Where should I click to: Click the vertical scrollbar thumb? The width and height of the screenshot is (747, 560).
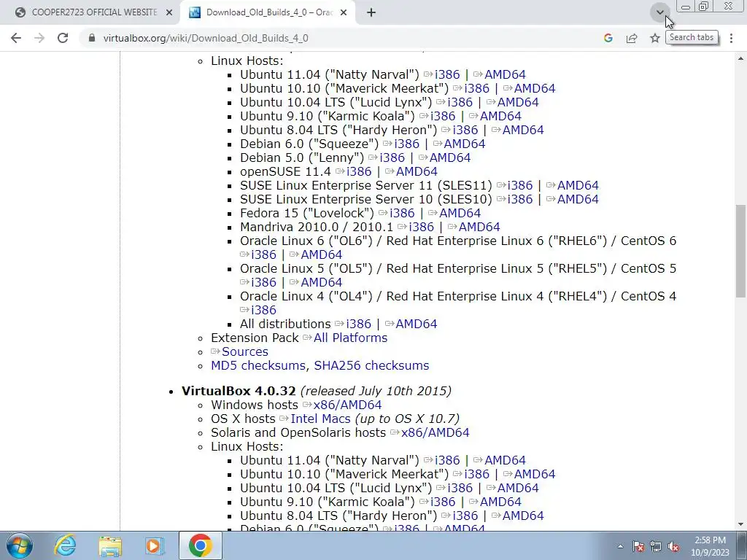[x=740, y=251]
